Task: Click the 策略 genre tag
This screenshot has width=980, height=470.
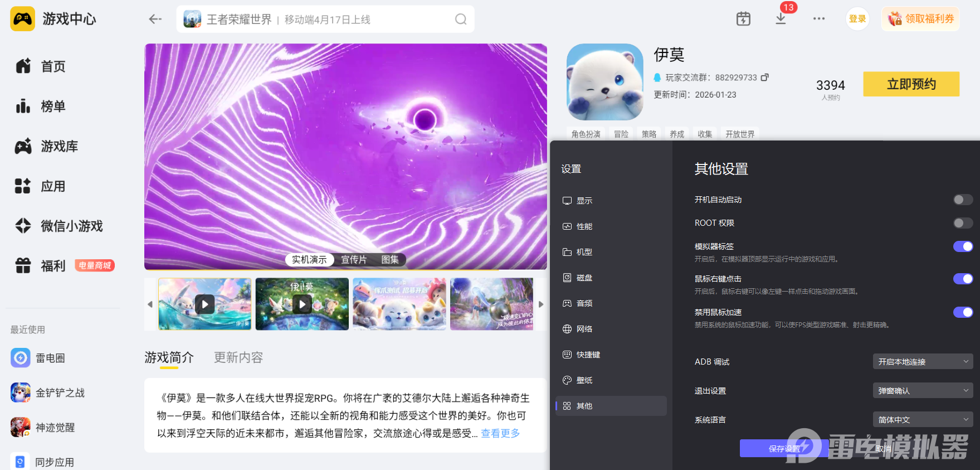Action: [x=649, y=134]
